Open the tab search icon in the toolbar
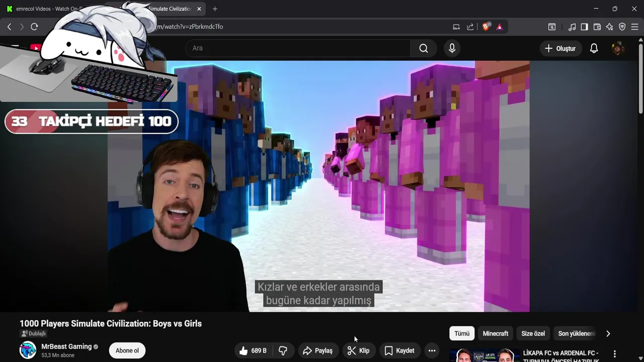 coord(552,27)
